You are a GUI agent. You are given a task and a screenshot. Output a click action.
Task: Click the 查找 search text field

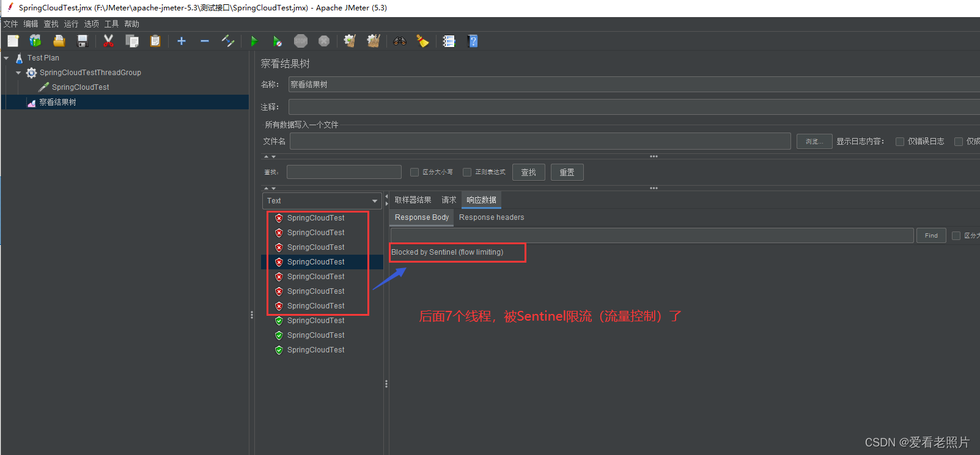tap(344, 172)
